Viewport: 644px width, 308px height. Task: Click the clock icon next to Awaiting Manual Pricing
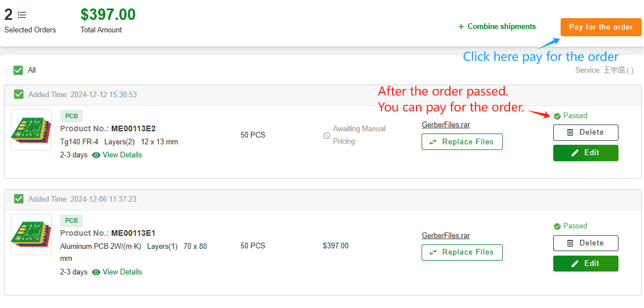327,135
